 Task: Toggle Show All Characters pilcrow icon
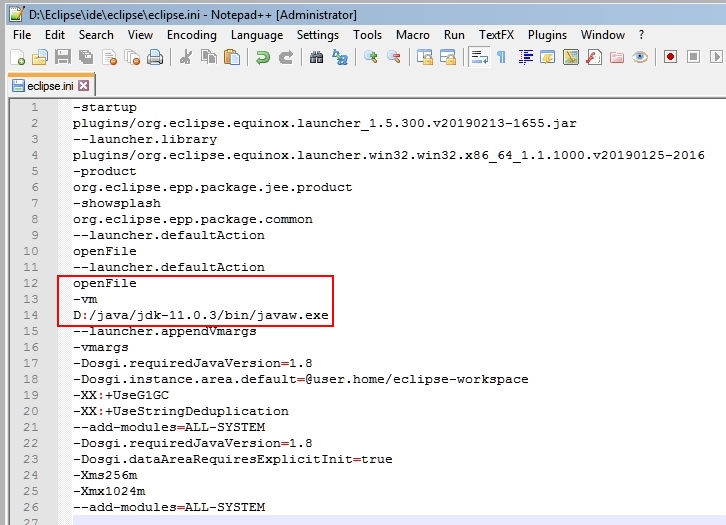[502, 58]
